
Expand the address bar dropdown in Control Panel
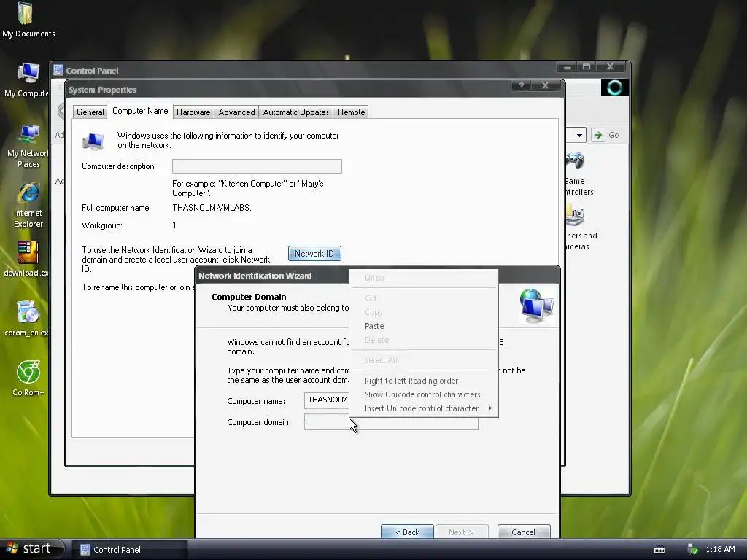(x=578, y=135)
